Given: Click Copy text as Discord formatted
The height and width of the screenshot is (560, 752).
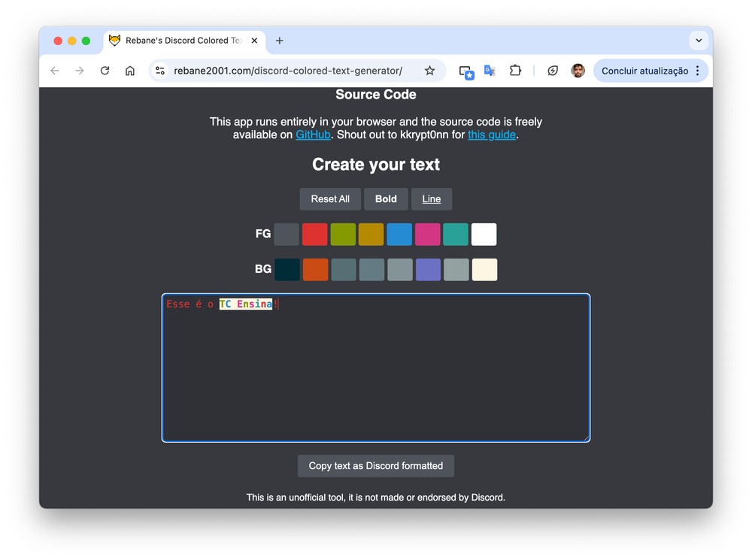Looking at the screenshot, I should (375, 466).
